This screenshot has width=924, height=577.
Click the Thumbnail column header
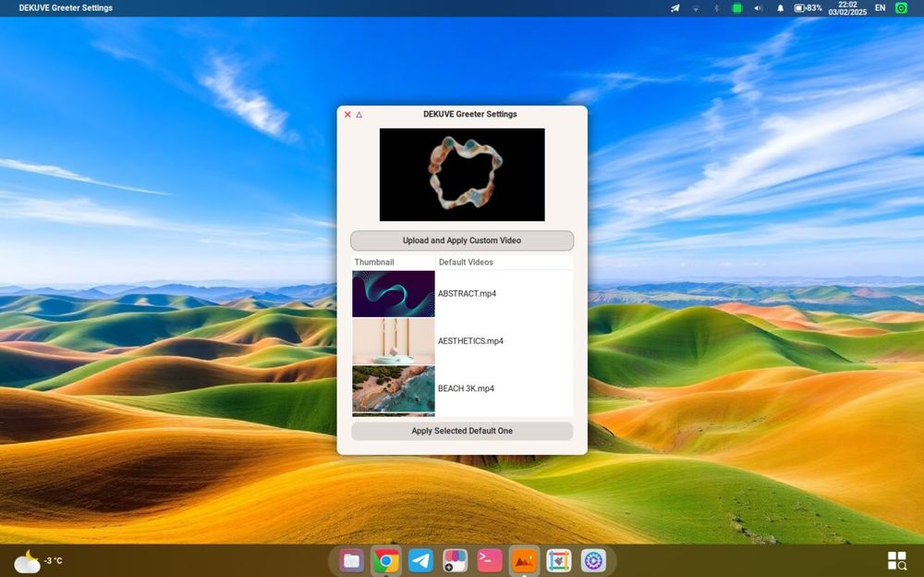[x=394, y=262]
